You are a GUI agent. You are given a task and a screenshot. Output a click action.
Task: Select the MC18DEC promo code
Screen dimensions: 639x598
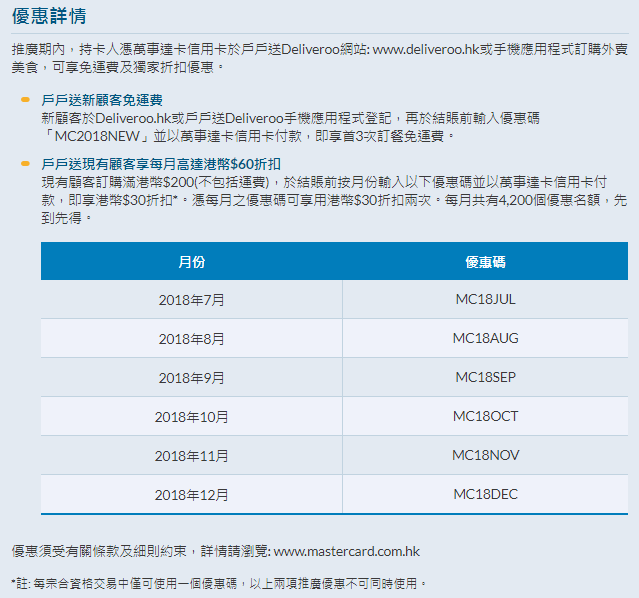[x=485, y=494]
